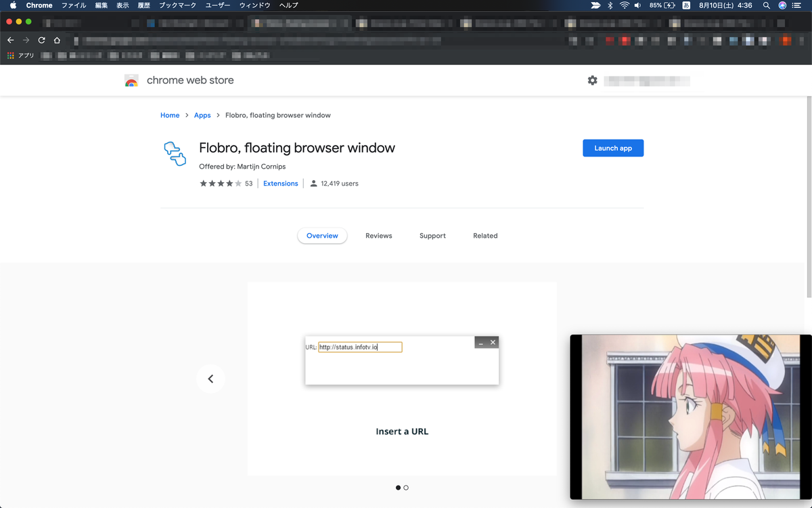This screenshot has height=508, width=812.
Task: Open the Support tab
Action: click(432, 235)
